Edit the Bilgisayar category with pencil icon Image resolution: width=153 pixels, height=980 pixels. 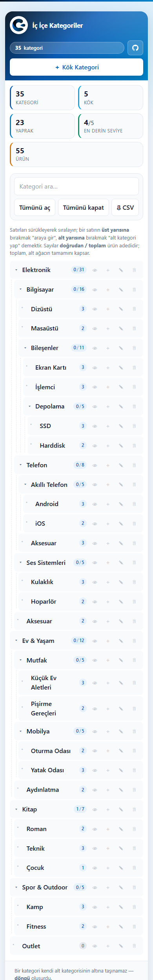(x=121, y=290)
